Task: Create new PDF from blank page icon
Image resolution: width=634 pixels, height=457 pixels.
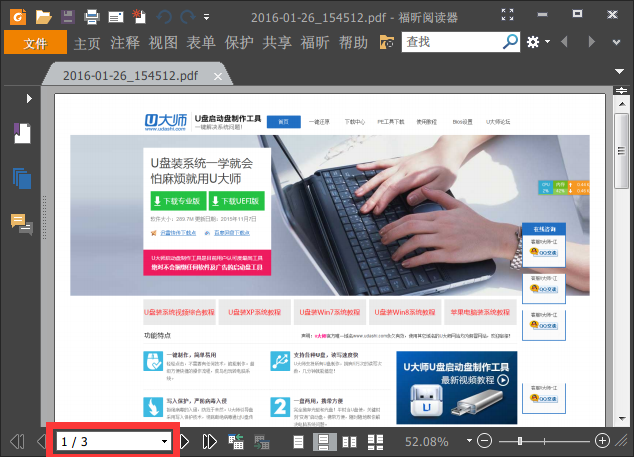Action: pos(139,17)
